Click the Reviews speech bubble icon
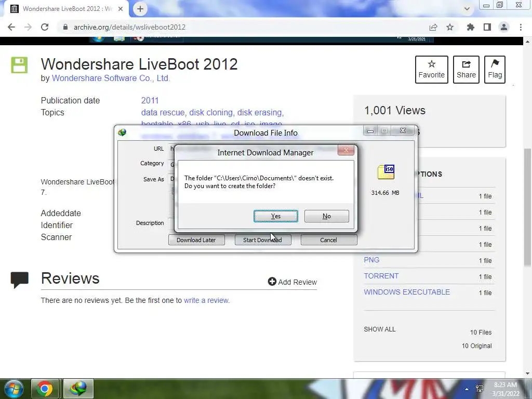Image resolution: width=532 pixels, height=399 pixels. click(19, 280)
